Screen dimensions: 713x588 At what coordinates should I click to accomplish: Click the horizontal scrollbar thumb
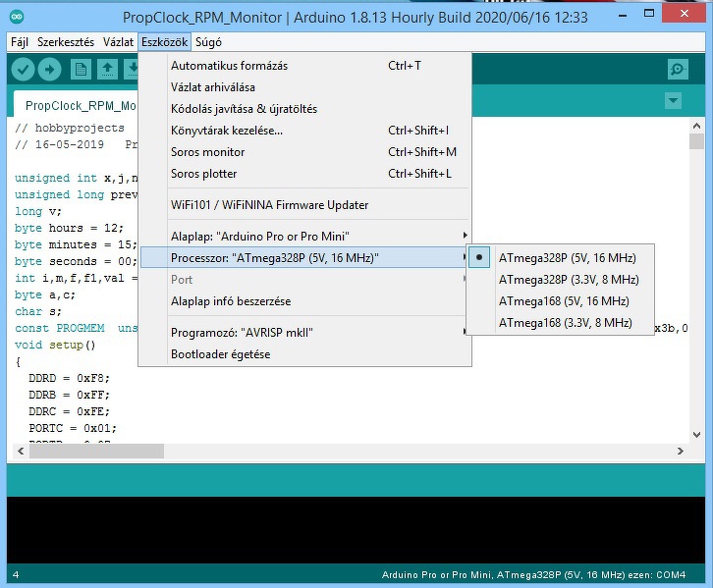click(x=97, y=452)
